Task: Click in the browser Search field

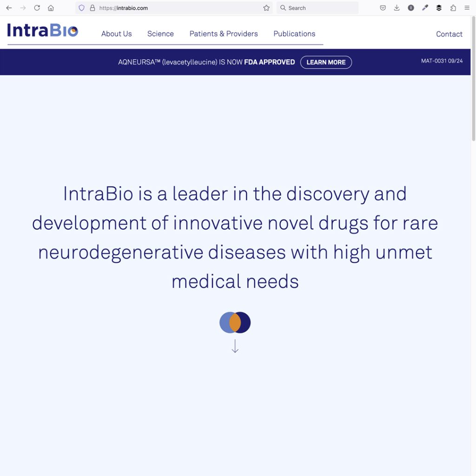Action: click(x=321, y=8)
